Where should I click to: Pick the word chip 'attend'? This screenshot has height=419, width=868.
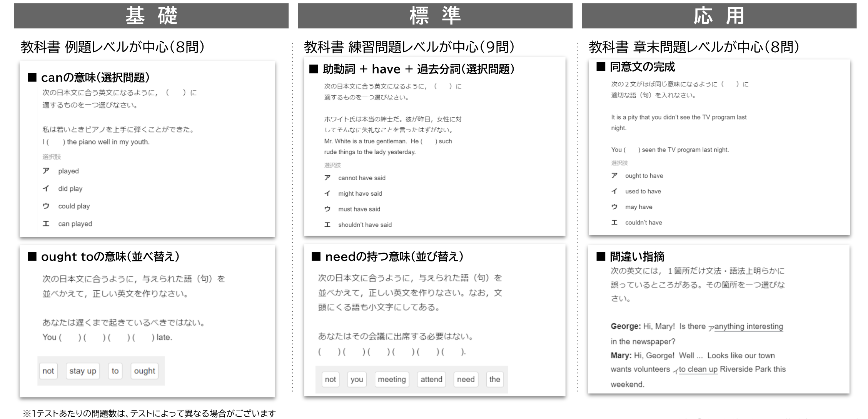pos(431,379)
